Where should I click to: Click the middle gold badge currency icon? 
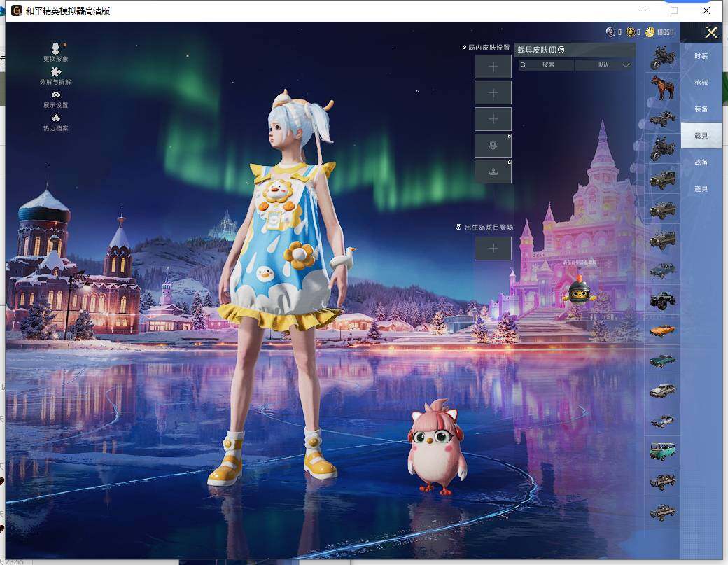[631, 32]
